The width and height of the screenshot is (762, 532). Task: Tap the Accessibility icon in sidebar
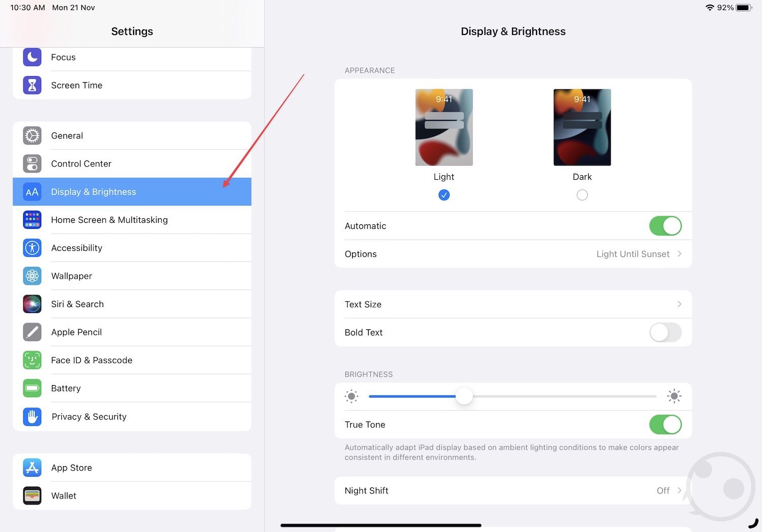pos(32,248)
